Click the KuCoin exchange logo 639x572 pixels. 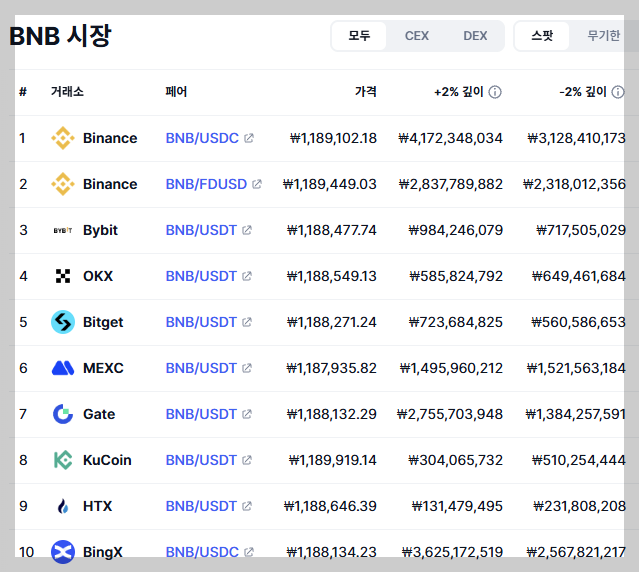tap(63, 460)
